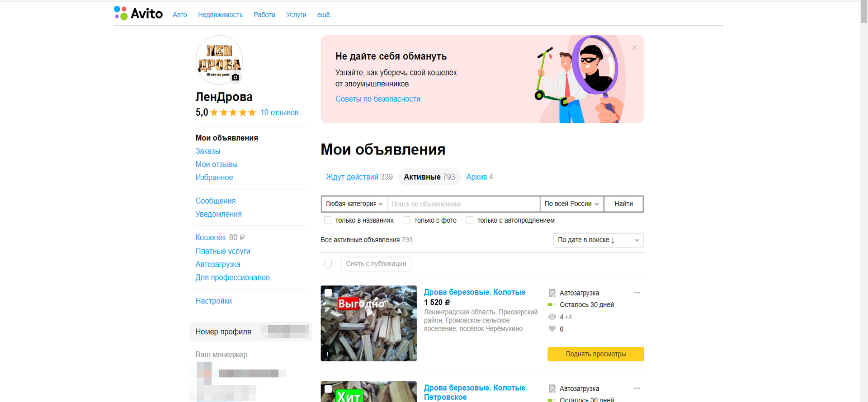Click 'Поднять просмотры' yellow button
868x402 pixels.
[x=595, y=354]
